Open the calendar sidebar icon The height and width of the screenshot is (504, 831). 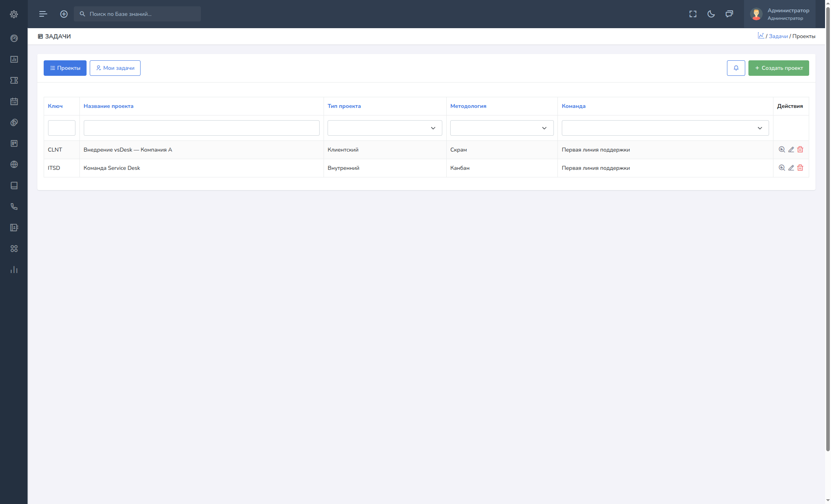tap(14, 101)
